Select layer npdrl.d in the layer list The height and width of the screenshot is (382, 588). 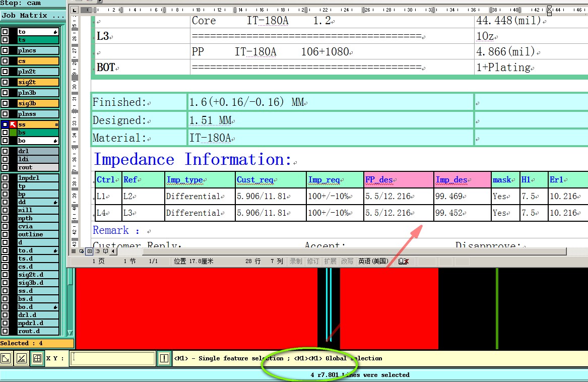click(38, 323)
